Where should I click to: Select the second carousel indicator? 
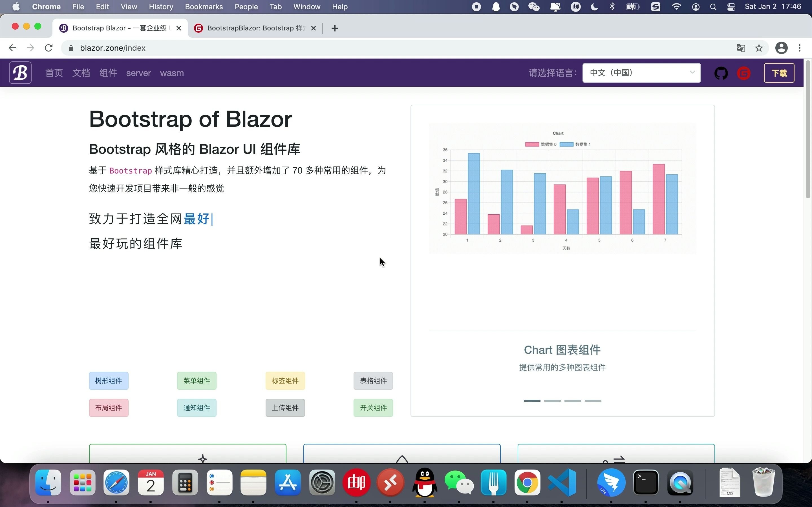tap(552, 400)
